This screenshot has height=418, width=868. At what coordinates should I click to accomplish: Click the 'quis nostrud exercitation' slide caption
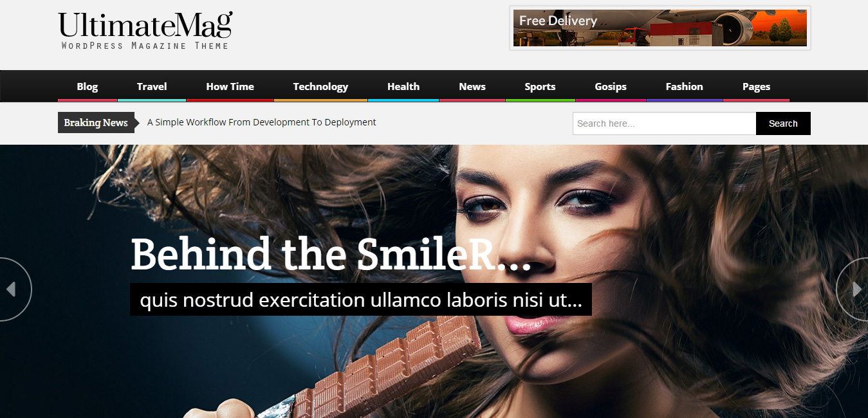361,300
